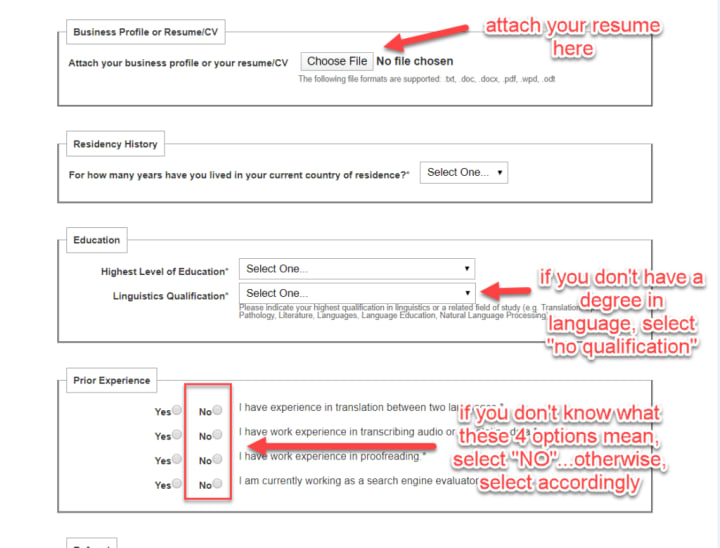Click the 'Education' section heading

click(x=96, y=240)
